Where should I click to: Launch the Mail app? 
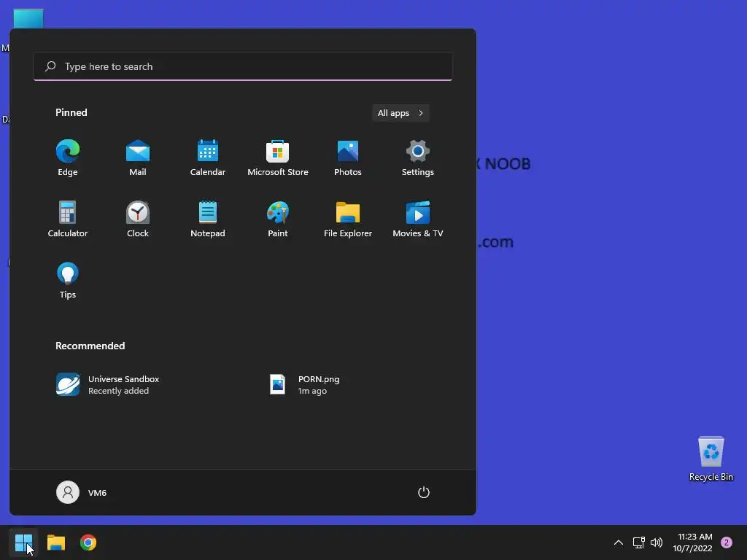click(138, 158)
